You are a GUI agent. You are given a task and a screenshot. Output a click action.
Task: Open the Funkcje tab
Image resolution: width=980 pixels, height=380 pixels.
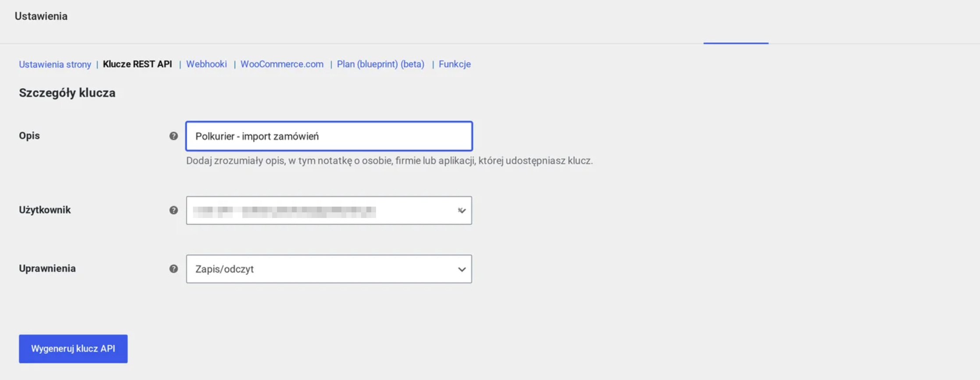(x=454, y=64)
